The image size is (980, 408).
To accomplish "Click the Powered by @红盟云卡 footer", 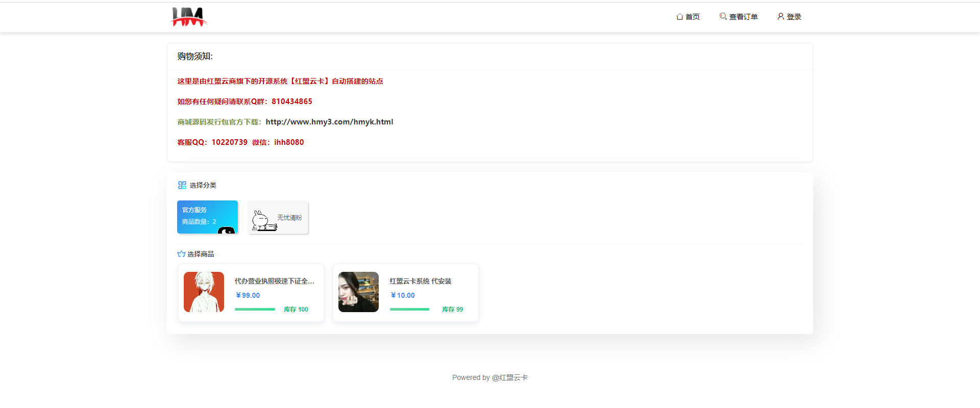I will point(489,377).
